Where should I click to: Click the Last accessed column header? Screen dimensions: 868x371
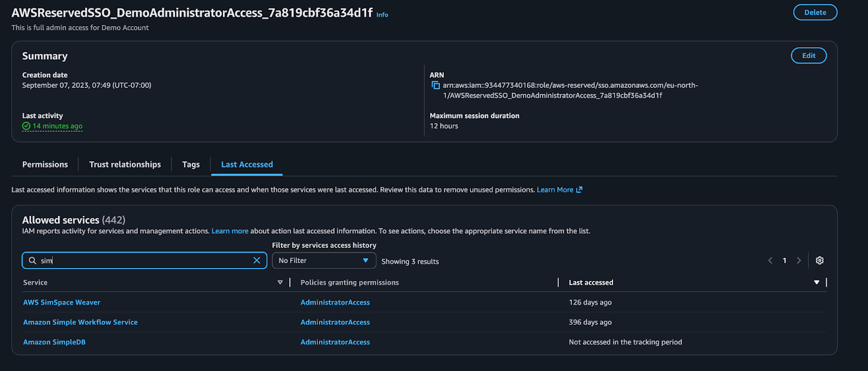pyautogui.click(x=591, y=283)
